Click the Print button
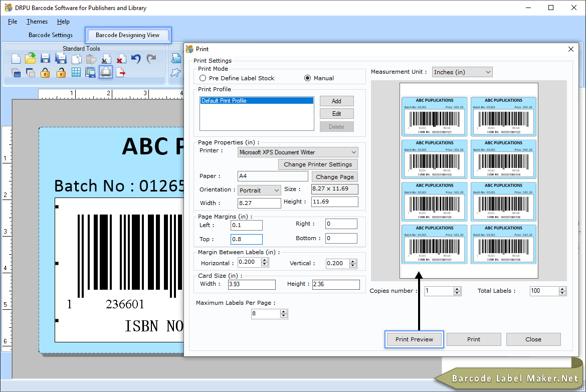The image size is (586, 392). pyautogui.click(x=474, y=339)
